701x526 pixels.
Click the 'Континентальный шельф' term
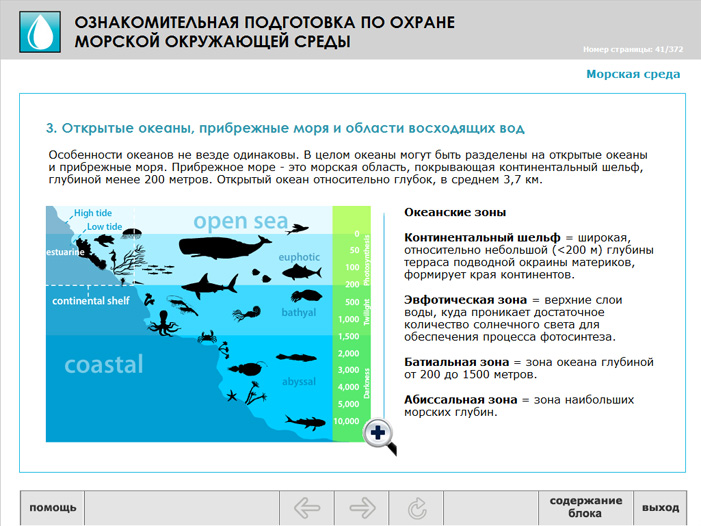[x=482, y=237]
